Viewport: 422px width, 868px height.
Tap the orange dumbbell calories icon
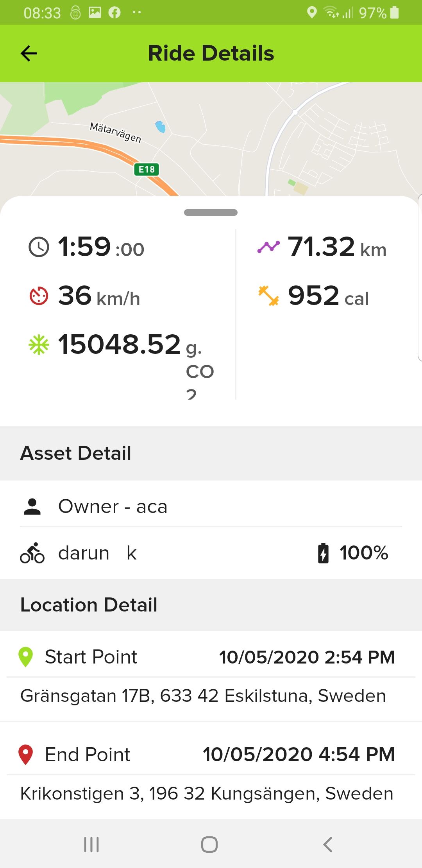(x=268, y=296)
